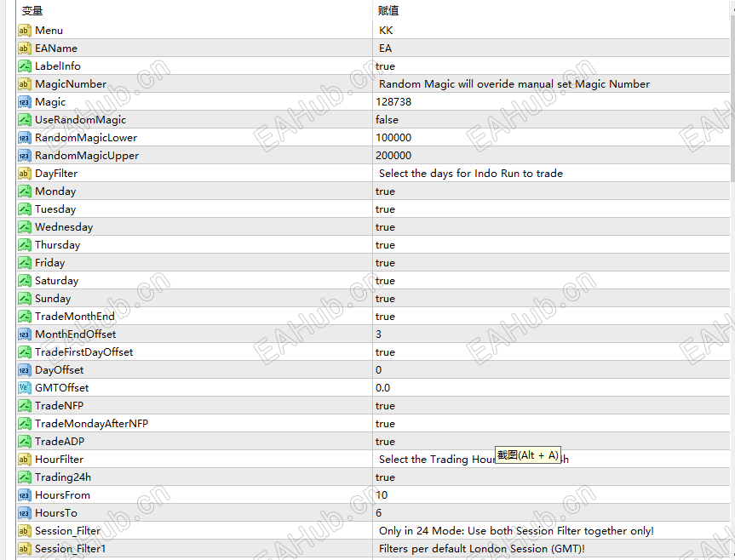
Task: Click the Random Magic will overide text
Action: (514, 84)
